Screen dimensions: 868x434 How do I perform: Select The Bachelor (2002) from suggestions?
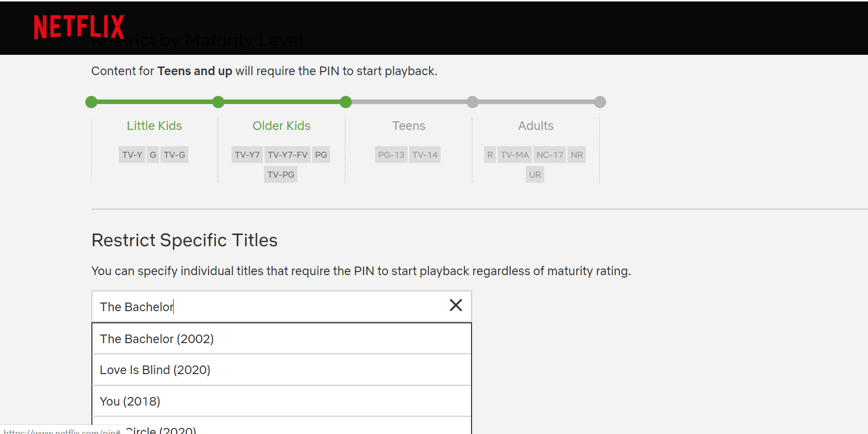(156, 339)
